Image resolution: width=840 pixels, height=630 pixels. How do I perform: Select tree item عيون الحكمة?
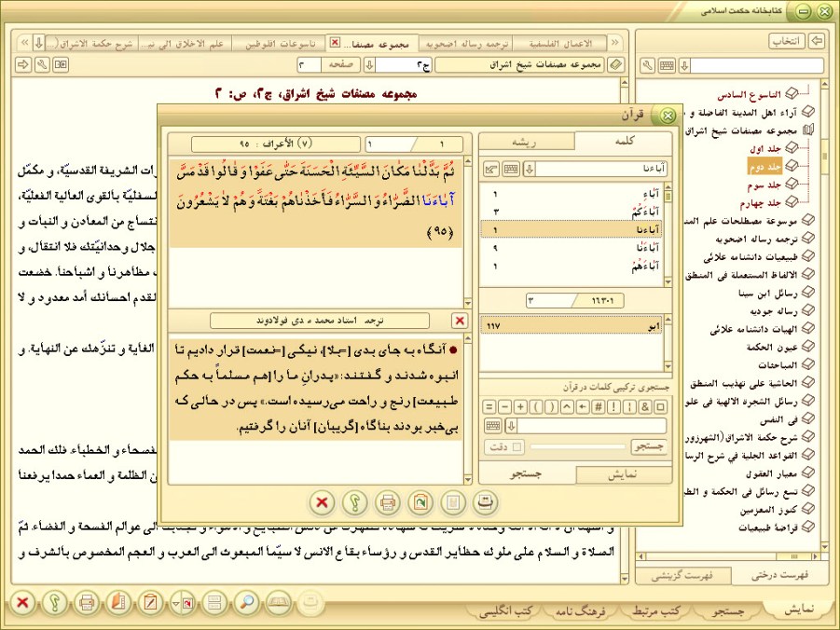click(772, 347)
